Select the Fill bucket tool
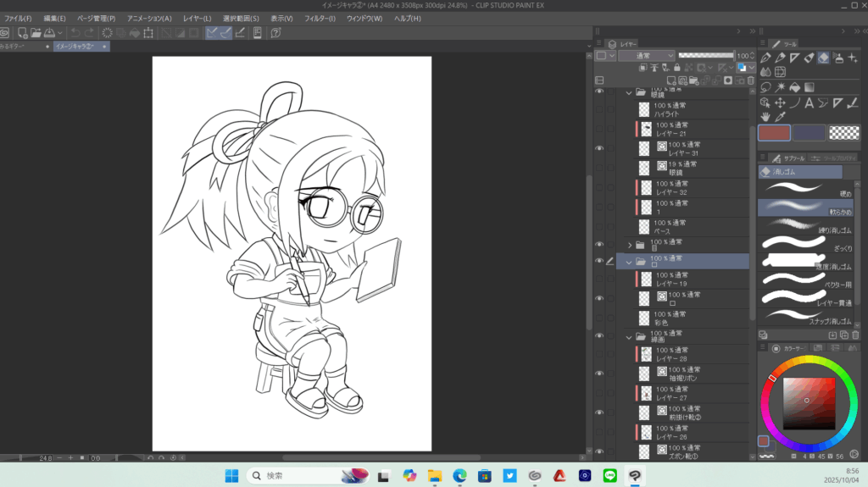868x487 pixels. (x=794, y=87)
